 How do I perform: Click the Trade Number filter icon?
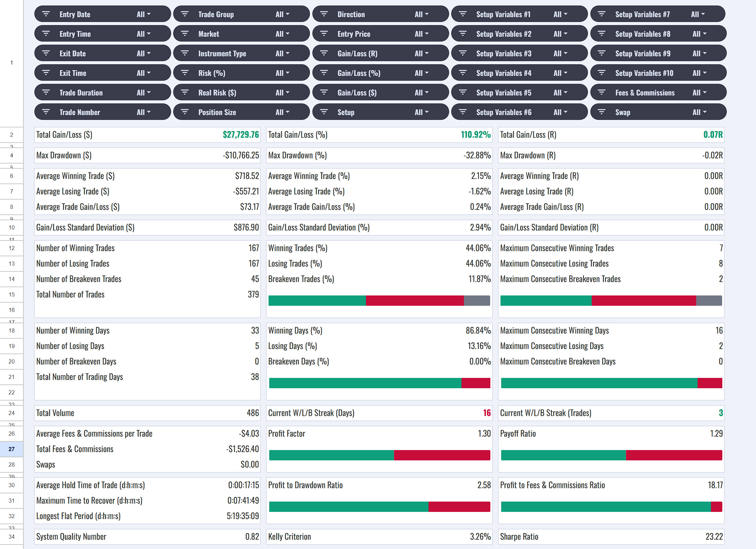tap(46, 112)
